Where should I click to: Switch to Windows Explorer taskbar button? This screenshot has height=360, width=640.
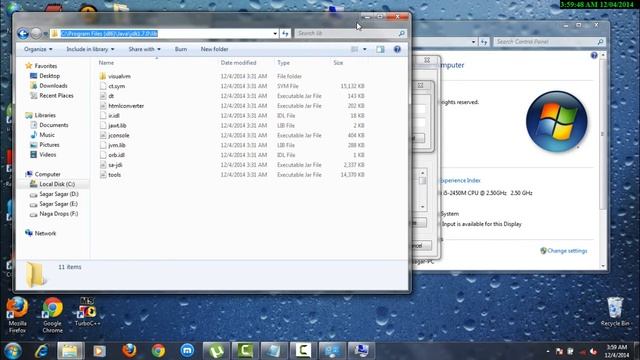[70, 351]
